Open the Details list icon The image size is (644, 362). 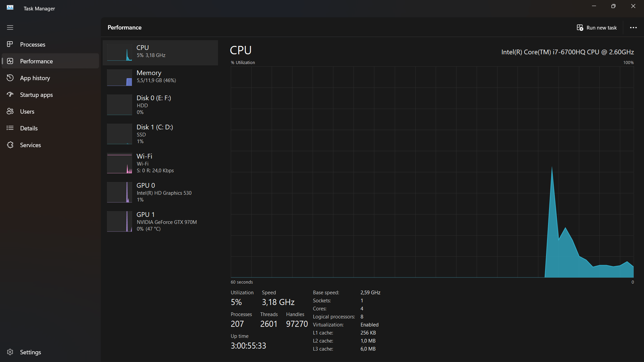[x=10, y=128]
